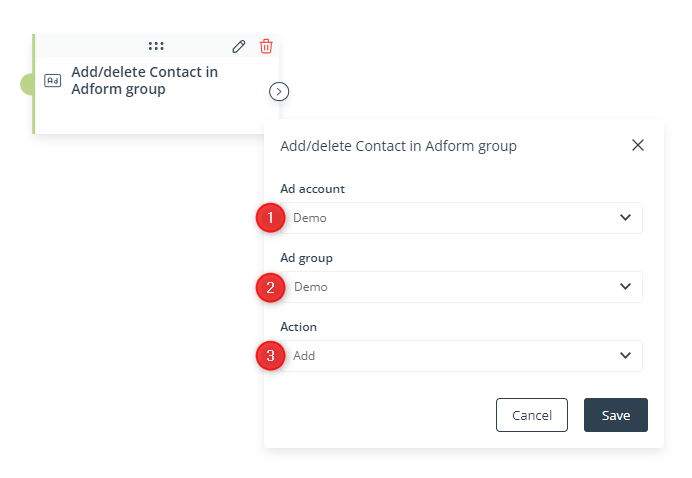Expand the Ad account field's chevron arrow
Screen dimensions: 692x478
625,218
